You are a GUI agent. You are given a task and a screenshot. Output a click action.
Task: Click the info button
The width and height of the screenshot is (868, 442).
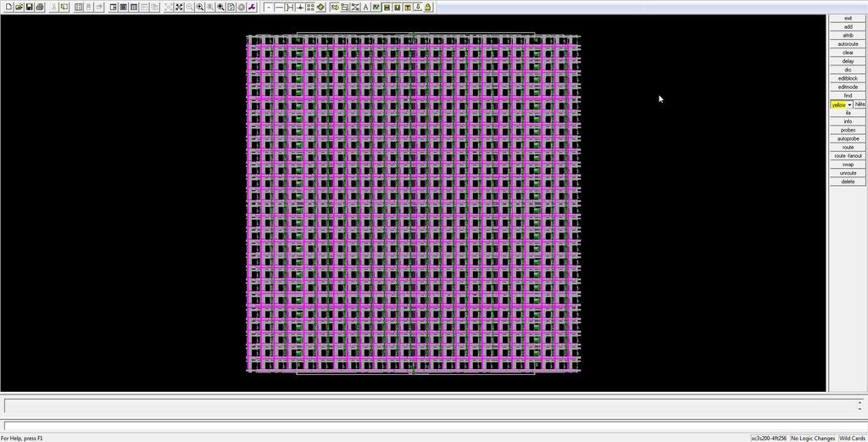[x=848, y=121]
